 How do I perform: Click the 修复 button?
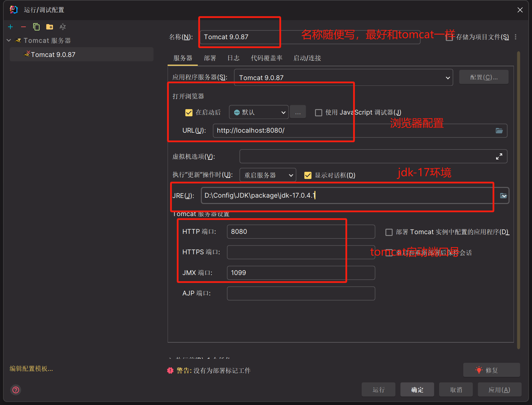click(x=491, y=370)
